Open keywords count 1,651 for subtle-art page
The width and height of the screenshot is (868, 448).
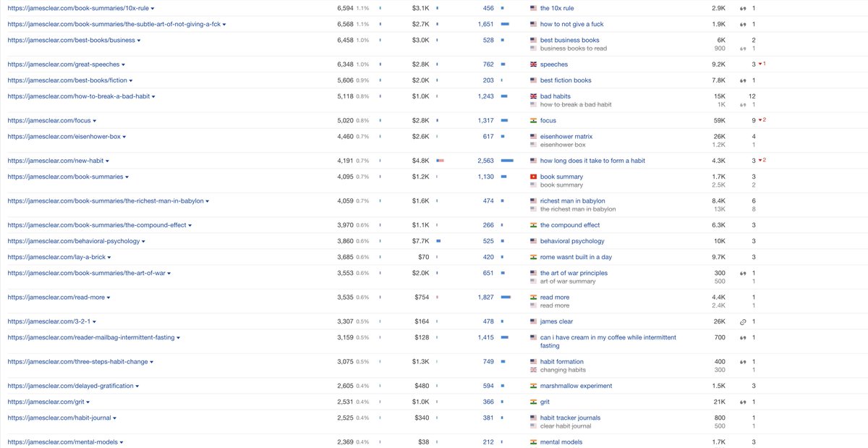[485, 25]
